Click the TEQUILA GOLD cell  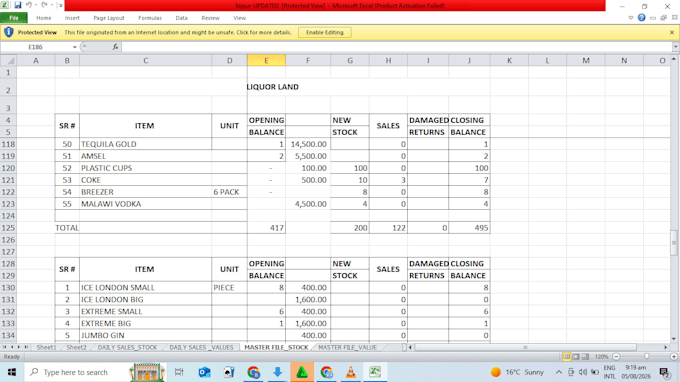[145, 144]
